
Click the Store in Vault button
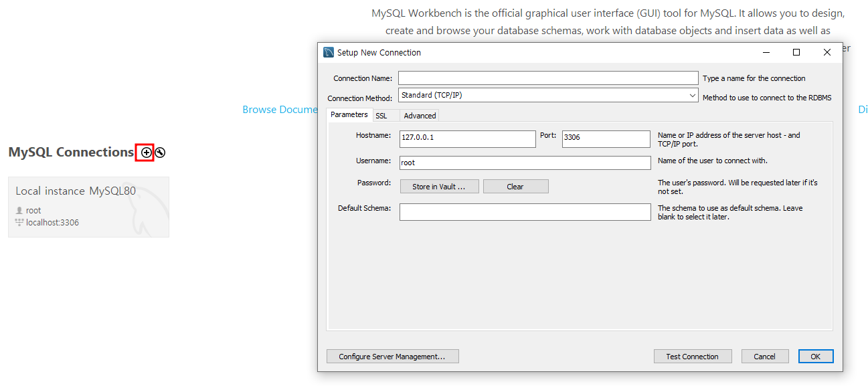click(439, 187)
